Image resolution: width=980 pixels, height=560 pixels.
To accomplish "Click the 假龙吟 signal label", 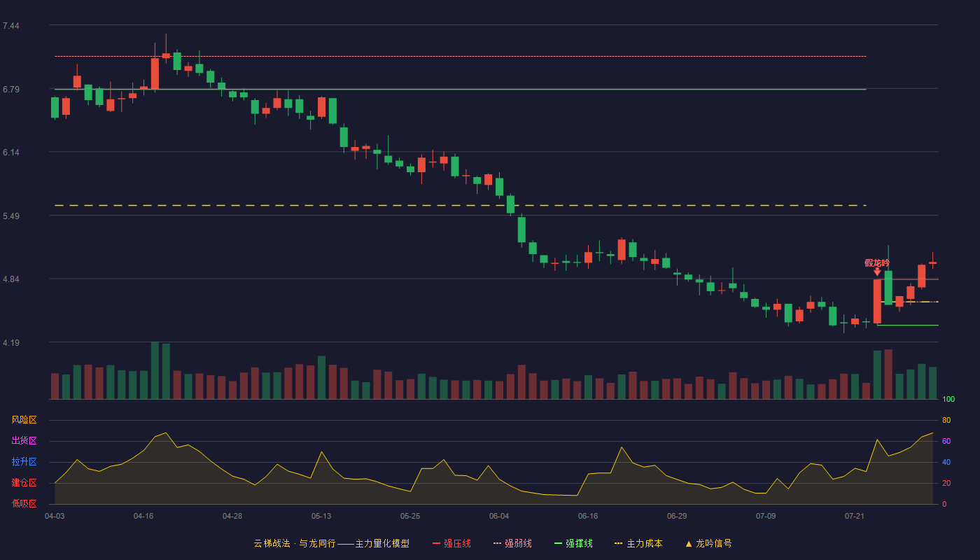I will point(877,263).
